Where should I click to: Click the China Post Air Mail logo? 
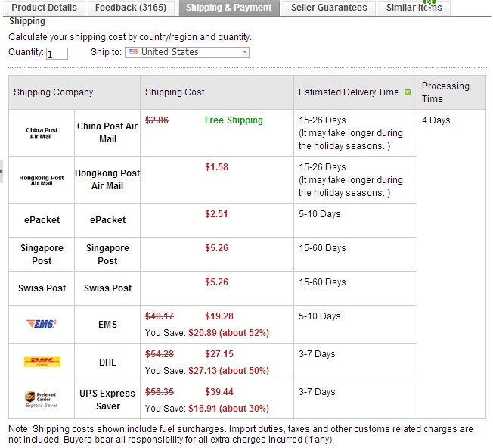click(42, 133)
